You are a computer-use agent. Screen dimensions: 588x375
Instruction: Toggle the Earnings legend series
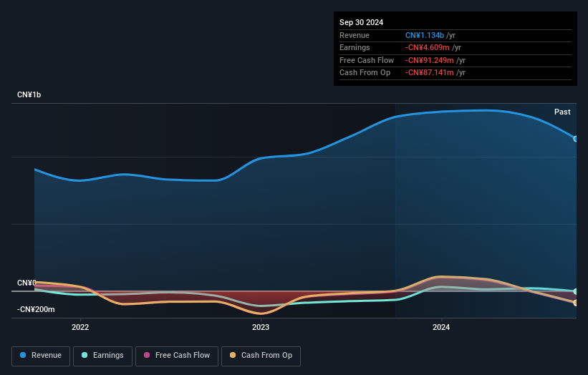pyautogui.click(x=102, y=356)
